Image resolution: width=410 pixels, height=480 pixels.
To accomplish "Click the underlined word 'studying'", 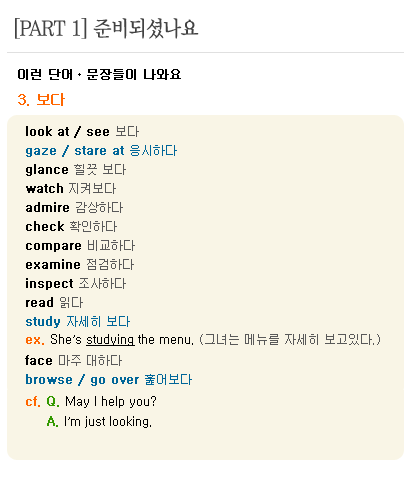I will [110, 340].
